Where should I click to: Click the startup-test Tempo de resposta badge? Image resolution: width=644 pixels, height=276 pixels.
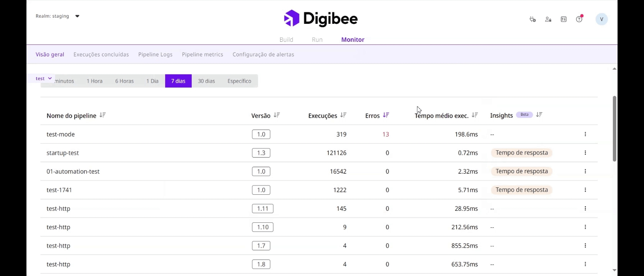click(521, 153)
